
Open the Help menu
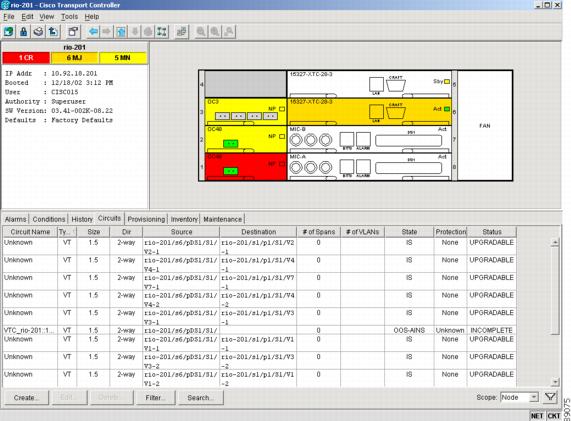[x=92, y=16]
